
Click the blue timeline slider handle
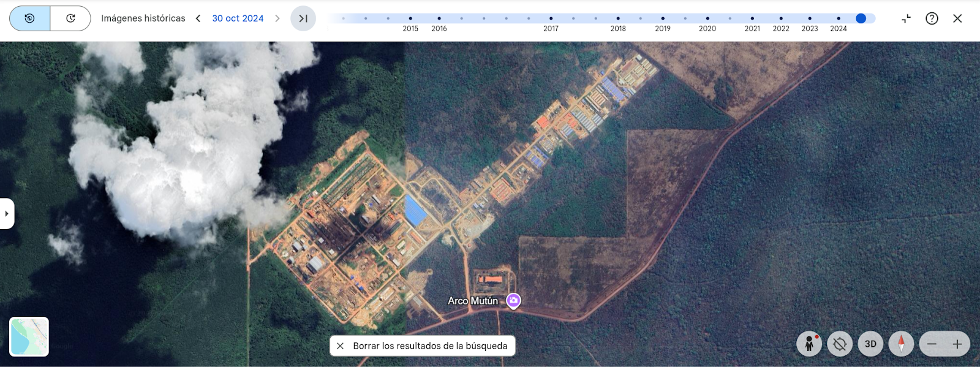coord(861,18)
